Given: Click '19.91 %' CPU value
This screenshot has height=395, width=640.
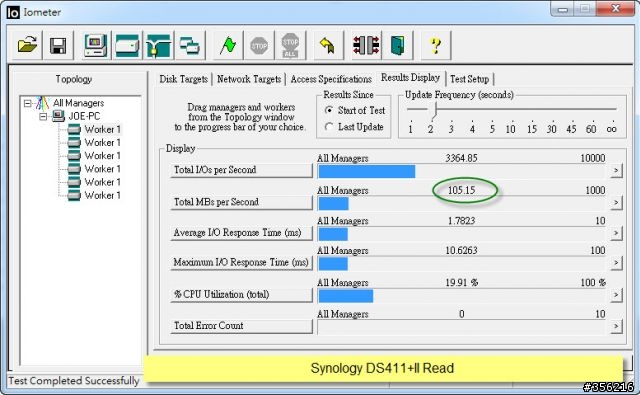Looking at the screenshot, I should (x=462, y=282).
